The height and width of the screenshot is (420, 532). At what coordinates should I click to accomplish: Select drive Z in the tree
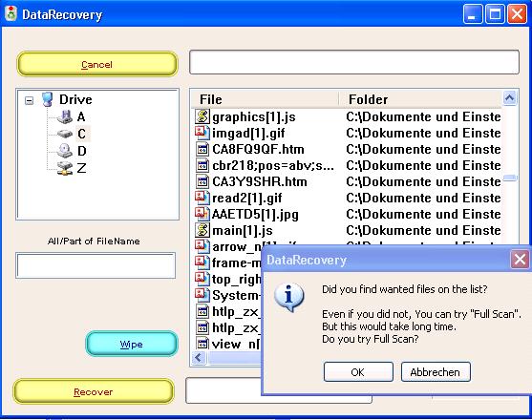pos(81,168)
